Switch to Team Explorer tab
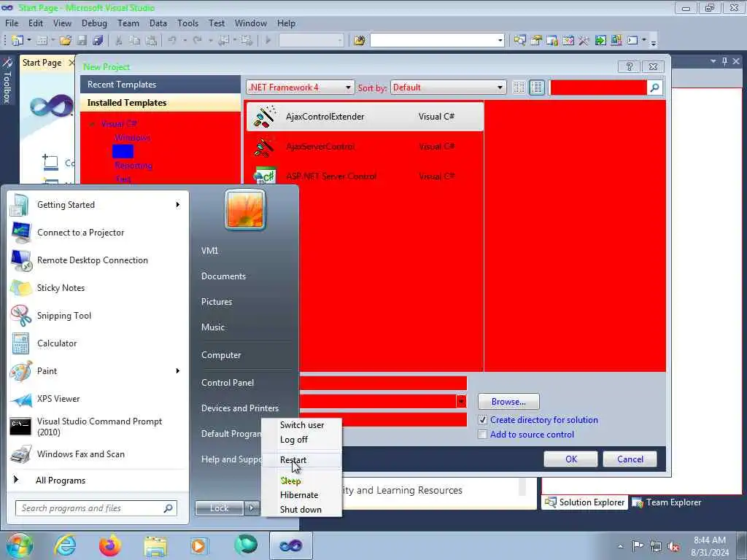The width and height of the screenshot is (747, 560). [667, 502]
